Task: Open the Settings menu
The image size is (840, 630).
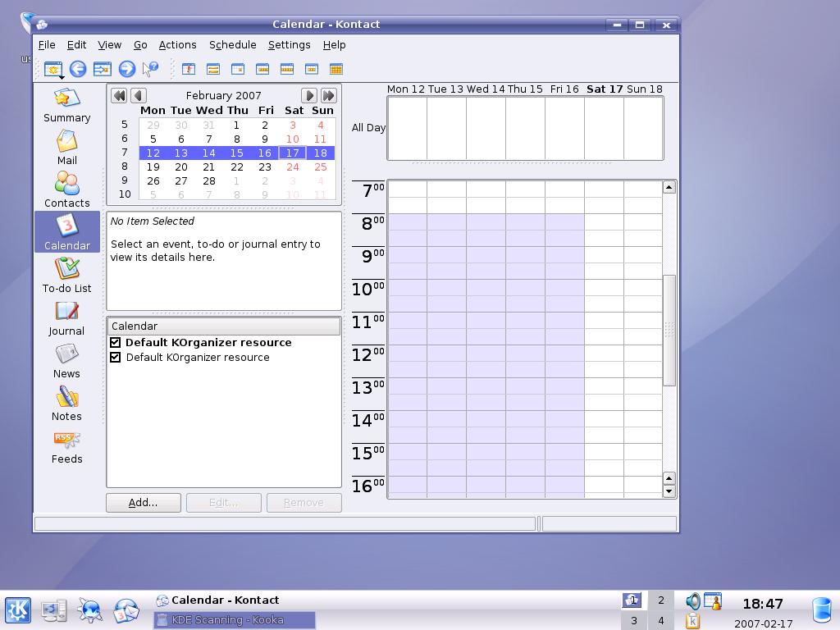Action: click(290, 45)
